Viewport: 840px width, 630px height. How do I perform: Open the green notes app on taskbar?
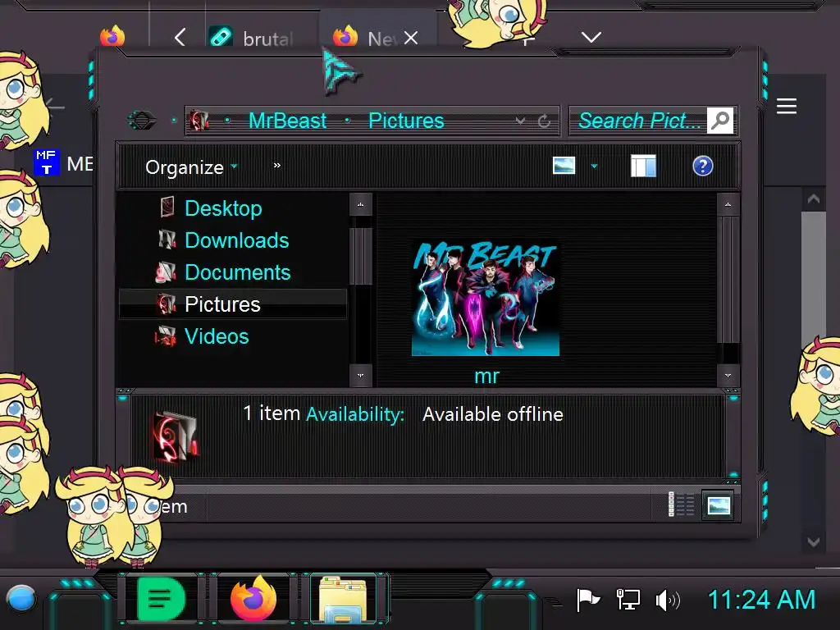(x=160, y=599)
